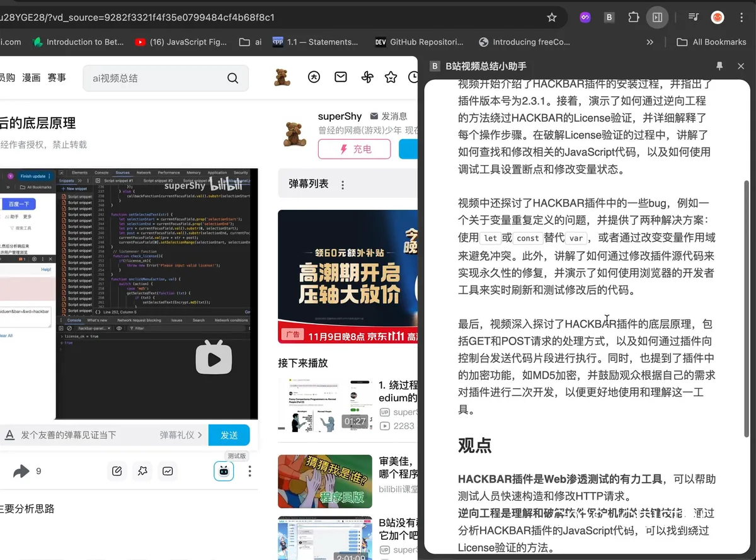
Task: Open the media controls icon in toolbar
Action: pos(693,18)
